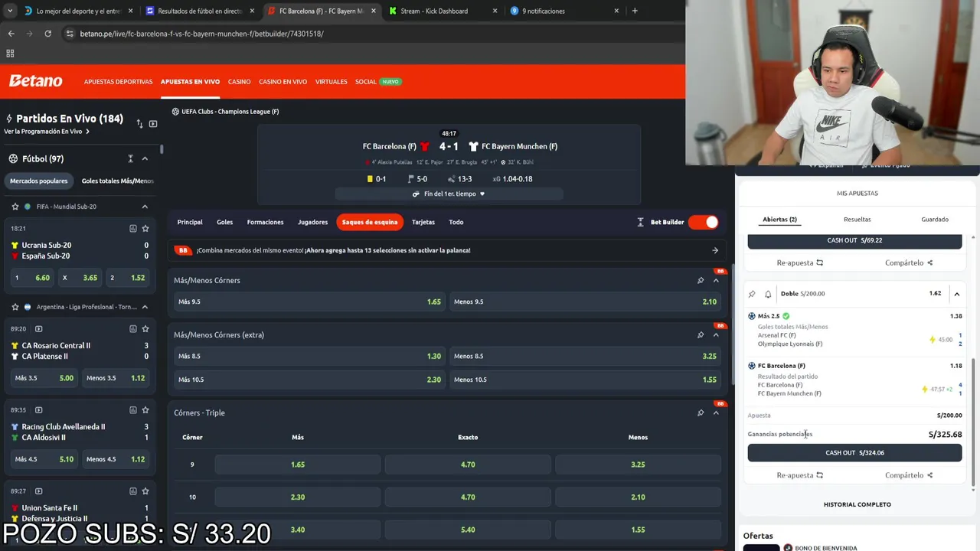Open the Social menu item
980x551 pixels.
pyautogui.click(x=365, y=81)
